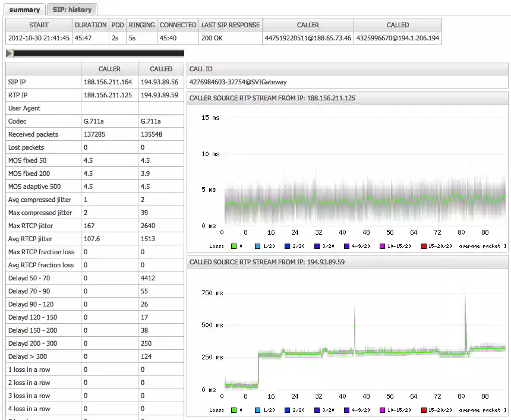
Task: Click purple 4-9/20 swatch in caller chart legend
Action: [x=345, y=245]
